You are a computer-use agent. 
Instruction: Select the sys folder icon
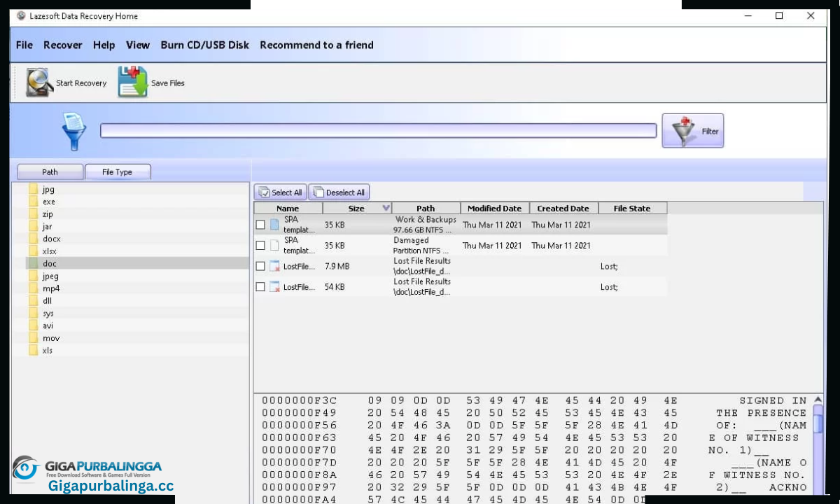tap(33, 314)
